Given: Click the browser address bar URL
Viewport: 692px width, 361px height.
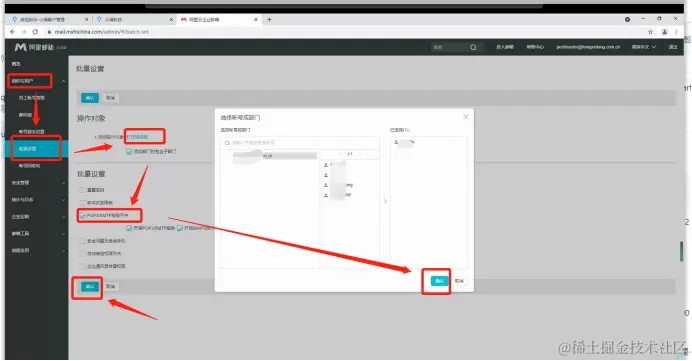Looking at the screenshot, I should click(102, 32).
